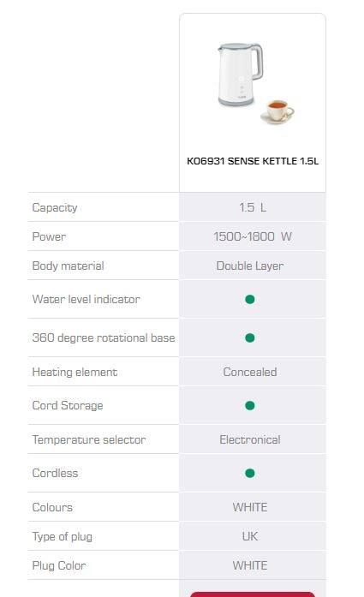
Task: Select the Capacity row label
Action: click(x=55, y=207)
